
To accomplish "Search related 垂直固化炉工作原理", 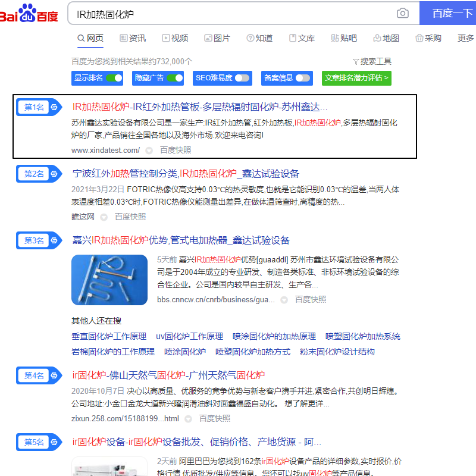I will coord(109,336).
